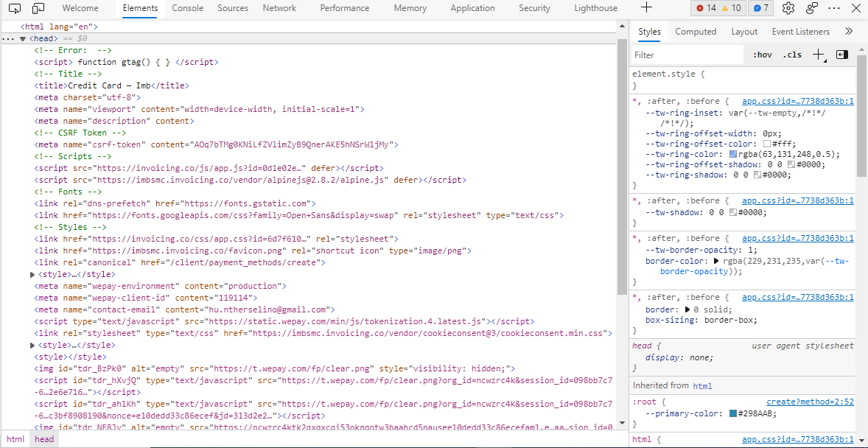The image size is (868, 448).
Task: Open the Console tab
Action: [x=188, y=8]
